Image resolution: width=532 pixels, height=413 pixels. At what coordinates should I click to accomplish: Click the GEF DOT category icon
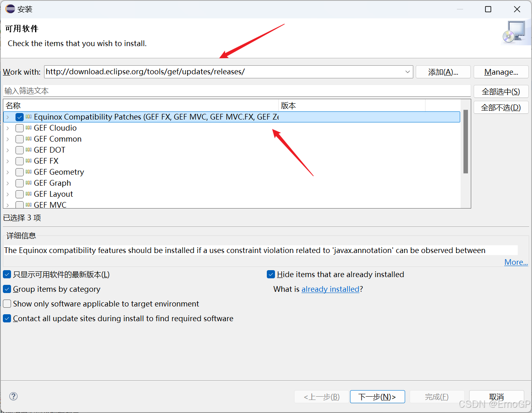(x=29, y=150)
